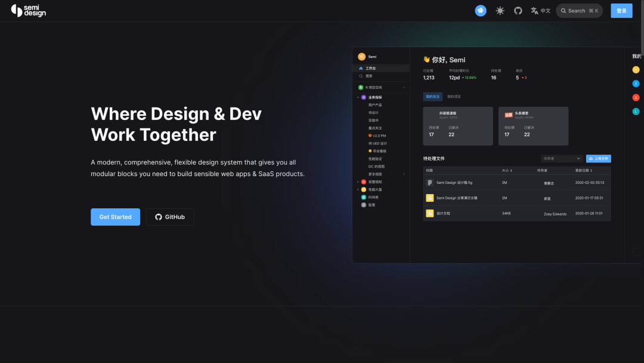Select the 待 UED 设计 tree item

point(377,143)
